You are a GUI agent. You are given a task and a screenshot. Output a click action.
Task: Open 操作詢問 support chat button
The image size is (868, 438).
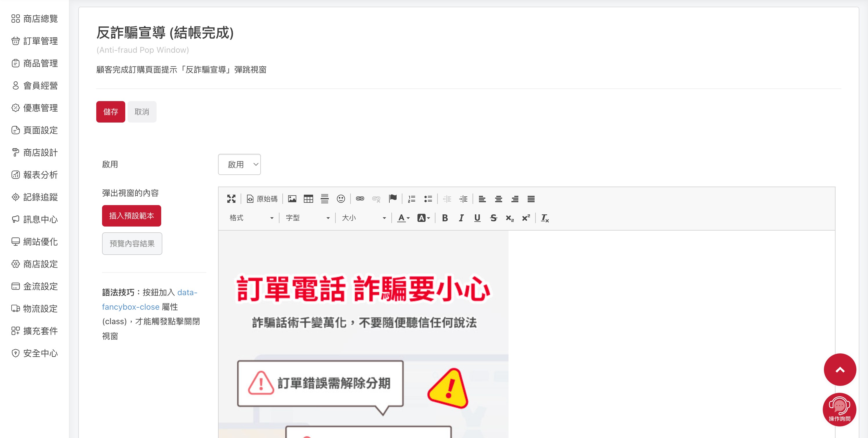coord(839,409)
